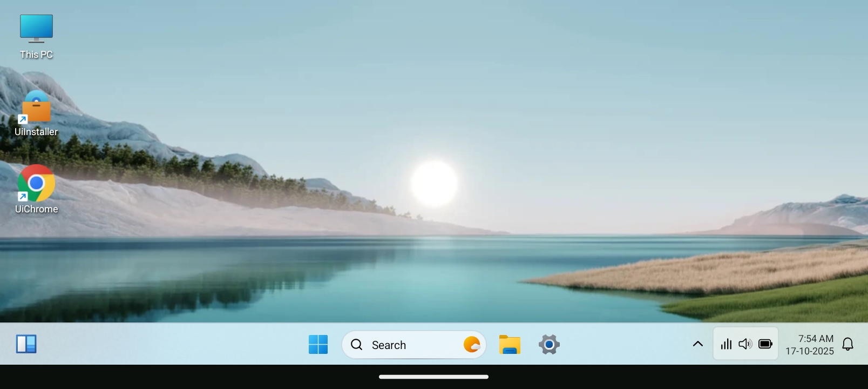Click the "UiInstaller" label text
This screenshot has height=389, width=868.
[x=36, y=132]
